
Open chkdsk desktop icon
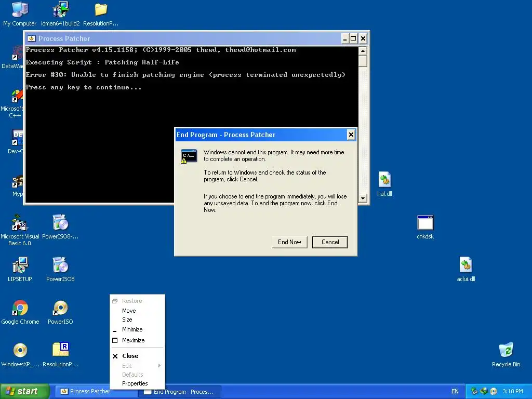coord(425,227)
